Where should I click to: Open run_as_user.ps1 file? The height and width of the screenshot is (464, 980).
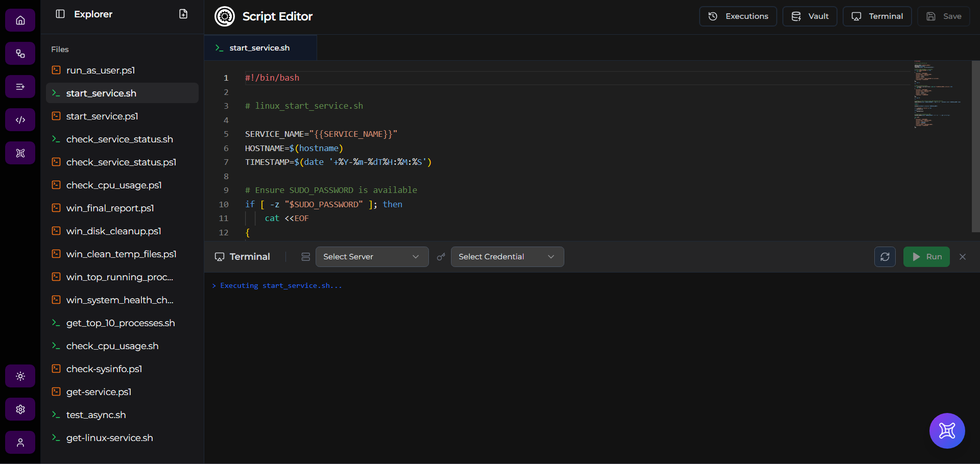pos(122,70)
